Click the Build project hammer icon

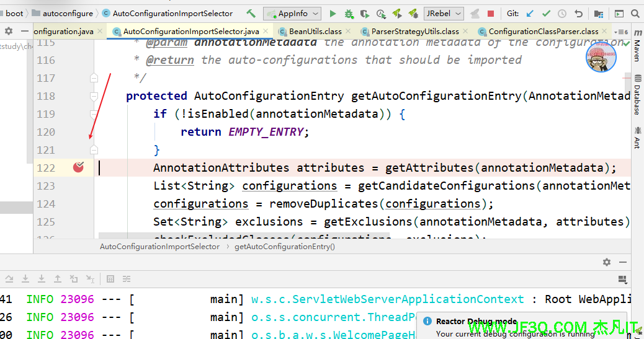click(251, 13)
